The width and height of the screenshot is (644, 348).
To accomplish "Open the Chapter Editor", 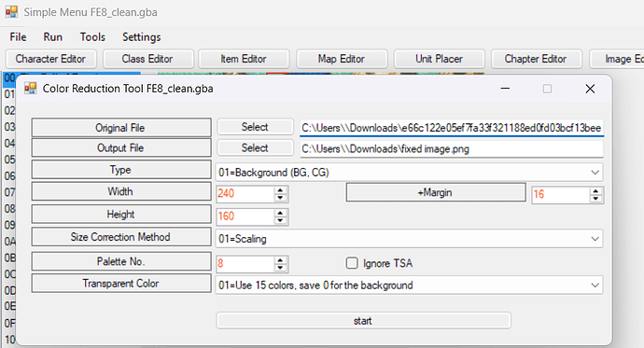I will coord(536,59).
